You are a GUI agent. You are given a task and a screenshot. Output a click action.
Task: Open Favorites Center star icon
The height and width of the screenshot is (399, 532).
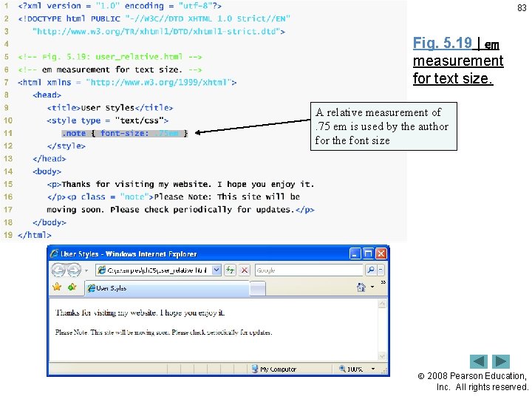click(x=57, y=287)
